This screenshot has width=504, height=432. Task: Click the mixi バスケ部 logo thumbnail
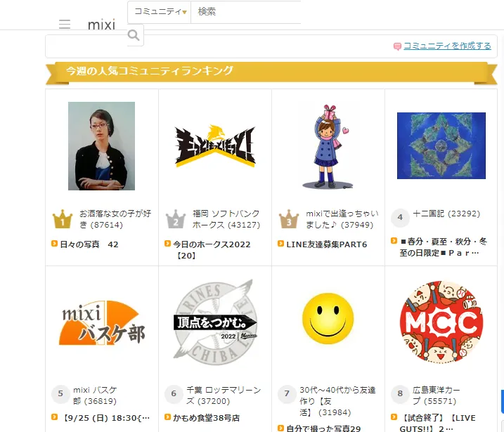tap(102, 322)
